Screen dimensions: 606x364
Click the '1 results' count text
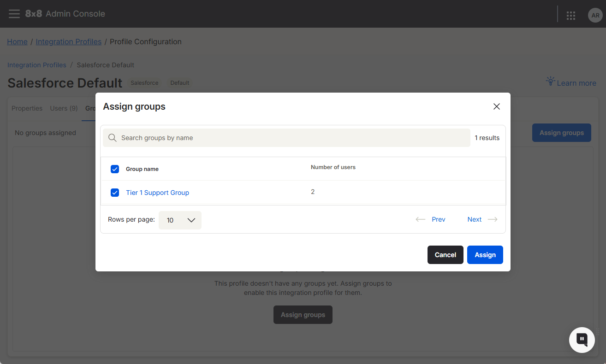tap(487, 138)
